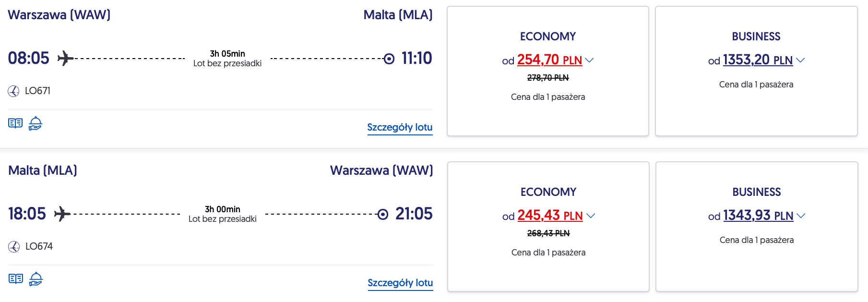868x302 pixels.
Task: Click the LOT airline logo beside LO671
Action: point(13,91)
